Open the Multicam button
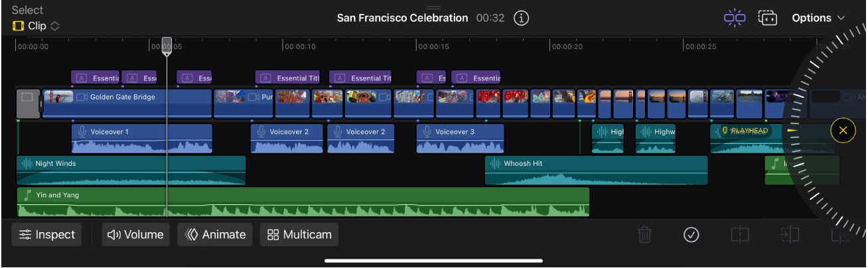This screenshot has width=868, height=268. click(x=299, y=234)
